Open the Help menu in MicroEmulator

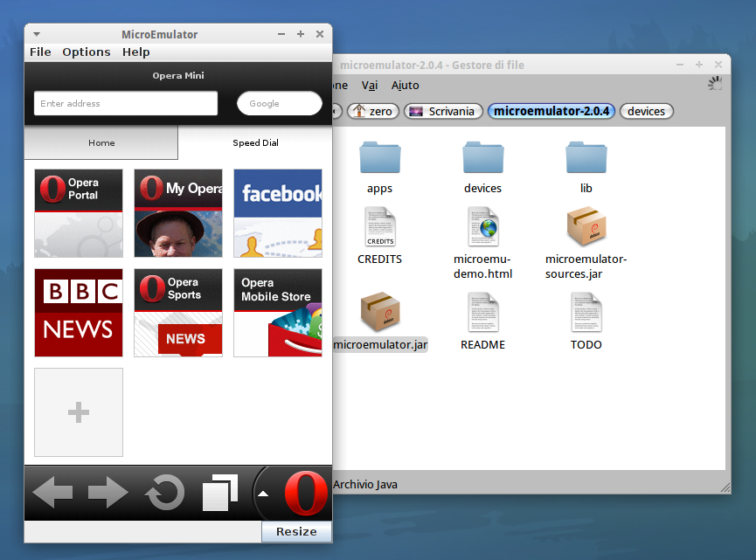136,52
